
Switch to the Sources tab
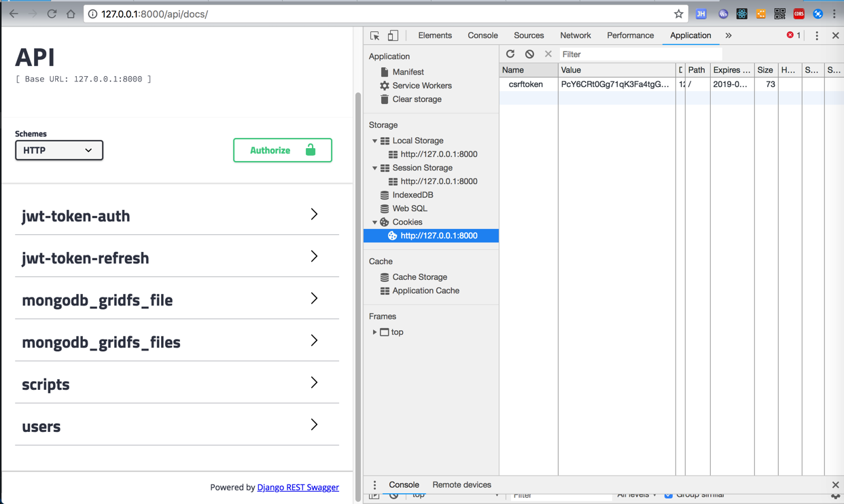(529, 35)
